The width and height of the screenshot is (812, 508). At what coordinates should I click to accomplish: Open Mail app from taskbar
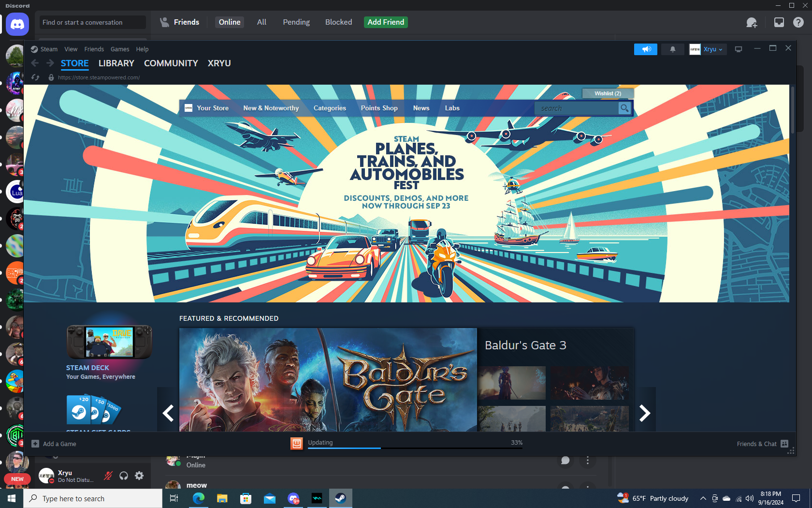[269, 498]
